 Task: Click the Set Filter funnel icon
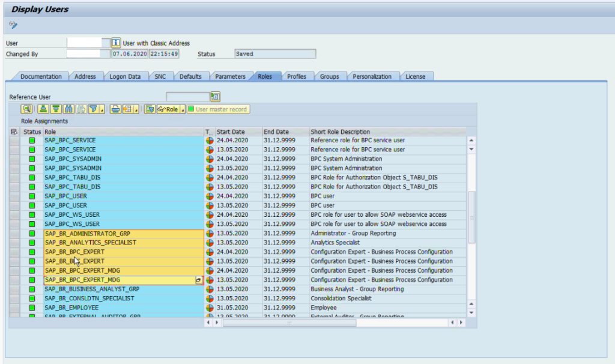click(x=93, y=109)
